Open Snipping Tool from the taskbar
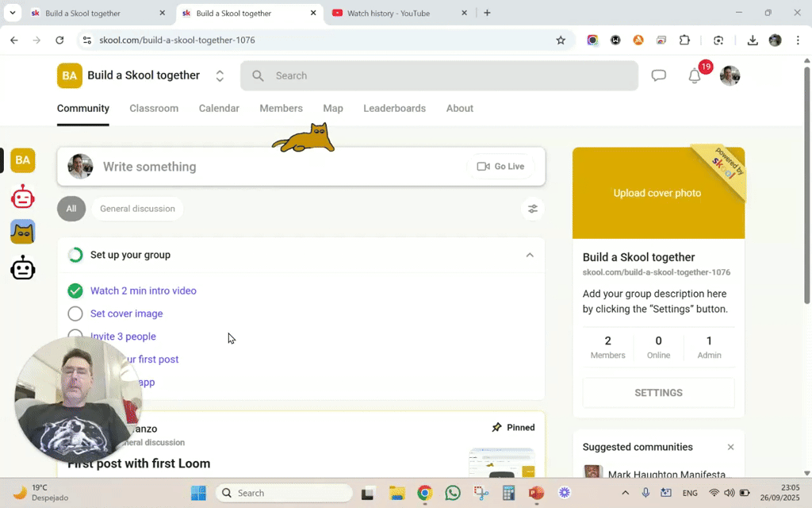 coord(481,493)
